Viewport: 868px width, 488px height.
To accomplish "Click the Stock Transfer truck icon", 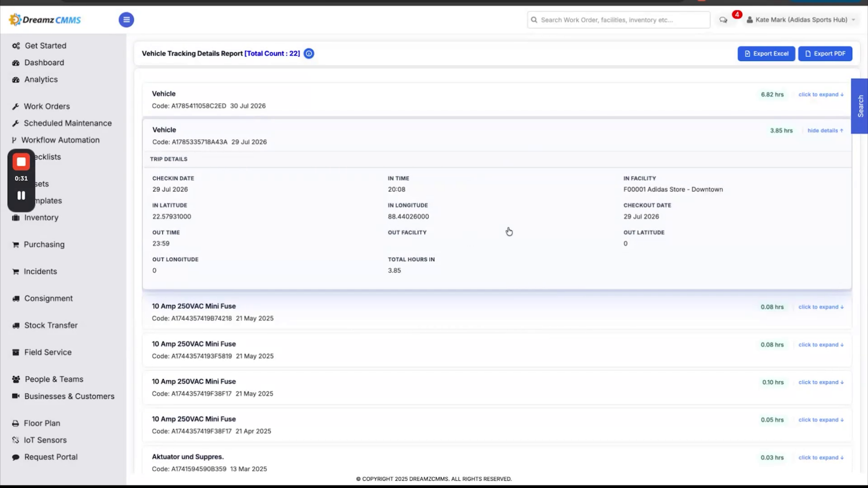I will tap(16, 326).
